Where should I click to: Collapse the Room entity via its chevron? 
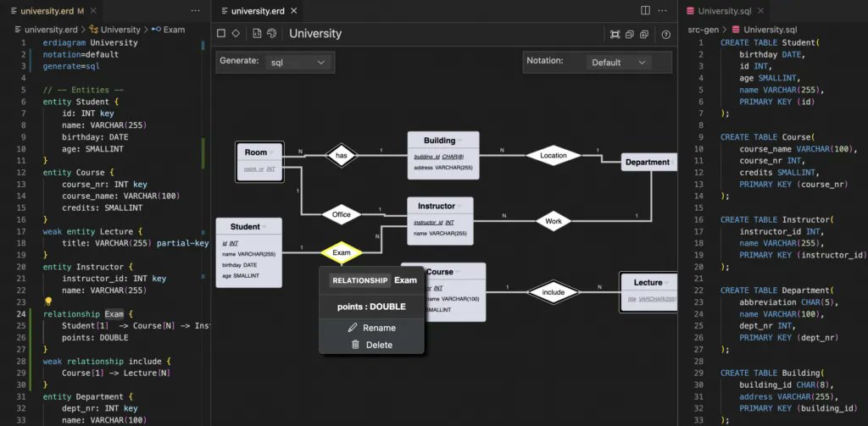[x=271, y=152]
